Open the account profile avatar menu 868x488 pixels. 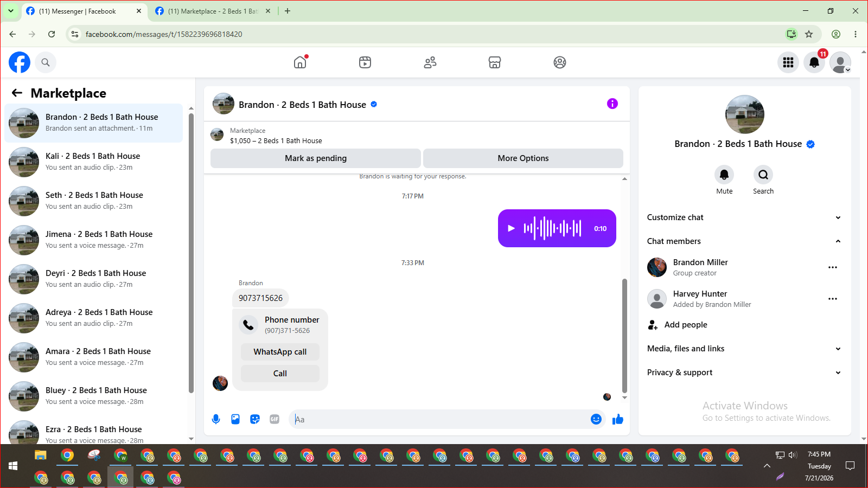pyautogui.click(x=840, y=62)
